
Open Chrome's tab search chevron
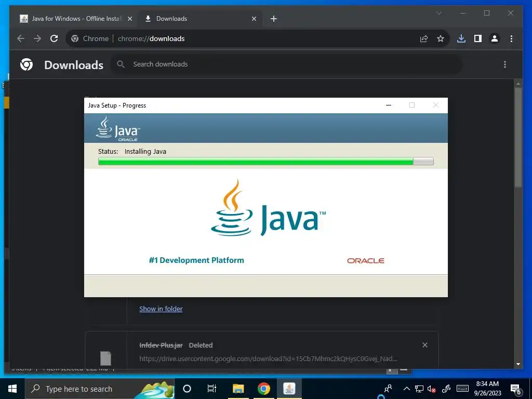coord(438,14)
